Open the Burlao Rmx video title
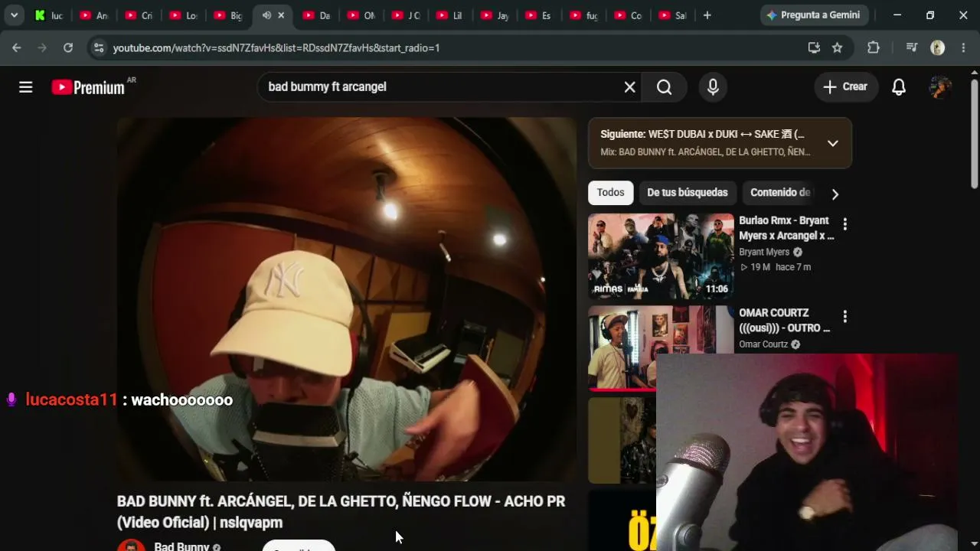Screen dimensions: 980x551 tap(786, 228)
